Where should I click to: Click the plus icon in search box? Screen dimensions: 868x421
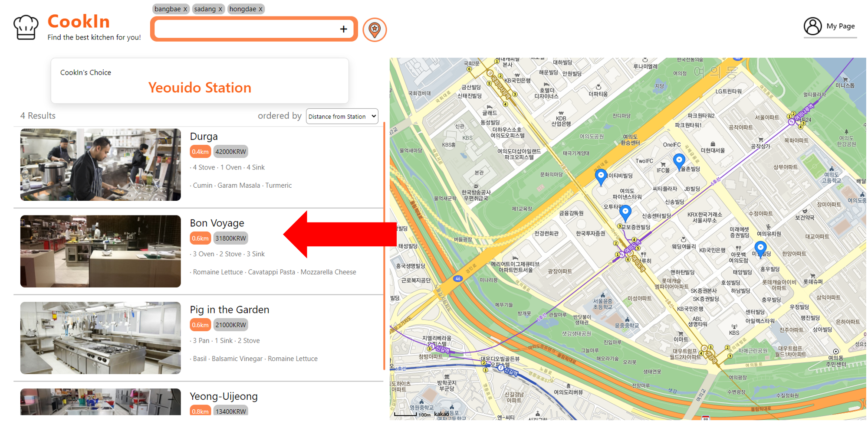[343, 29]
